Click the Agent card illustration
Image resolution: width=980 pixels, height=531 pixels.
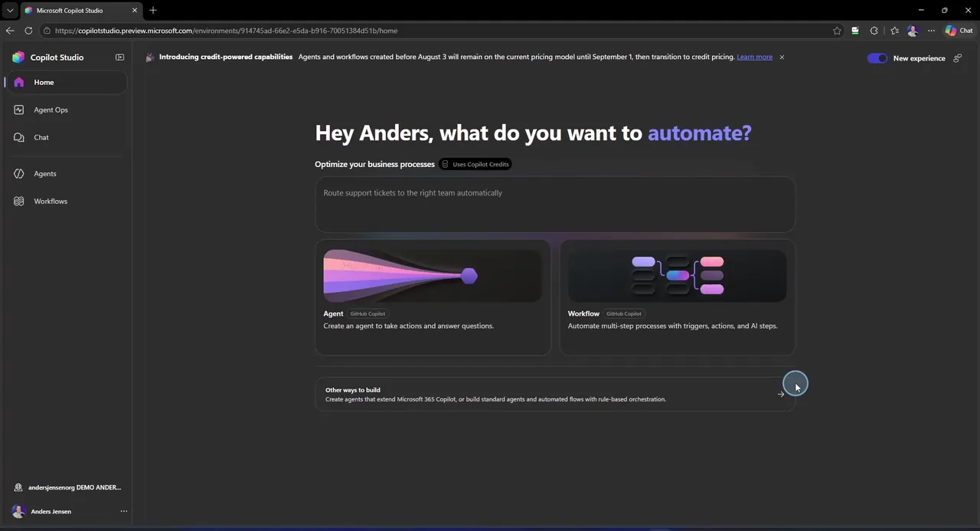pos(433,276)
